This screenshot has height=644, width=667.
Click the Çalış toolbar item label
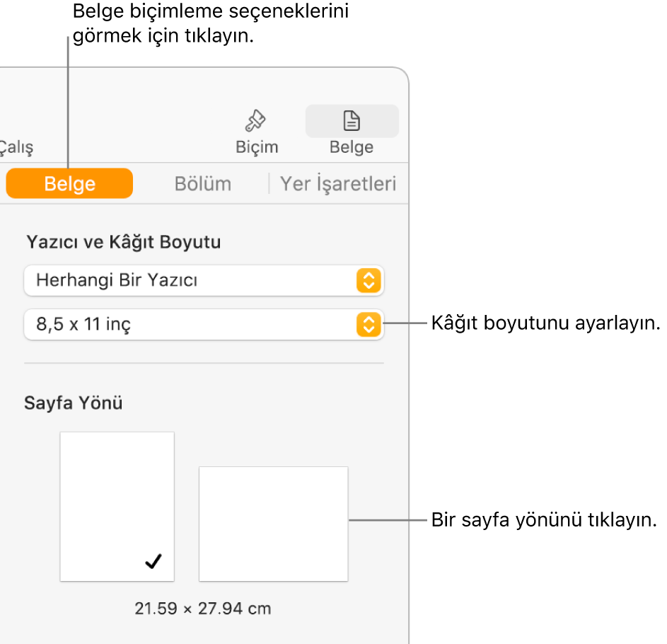tap(16, 147)
